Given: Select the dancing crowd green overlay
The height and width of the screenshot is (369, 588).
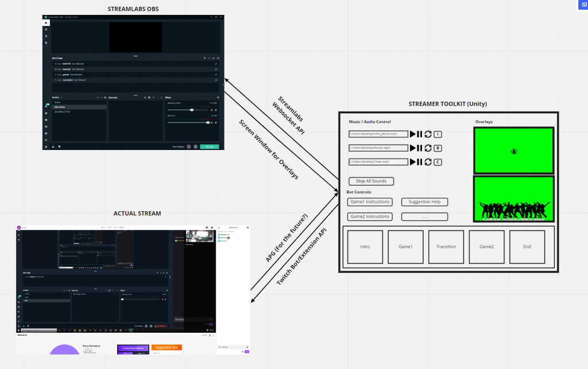Looking at the screenshot, I should pos(514,199).
